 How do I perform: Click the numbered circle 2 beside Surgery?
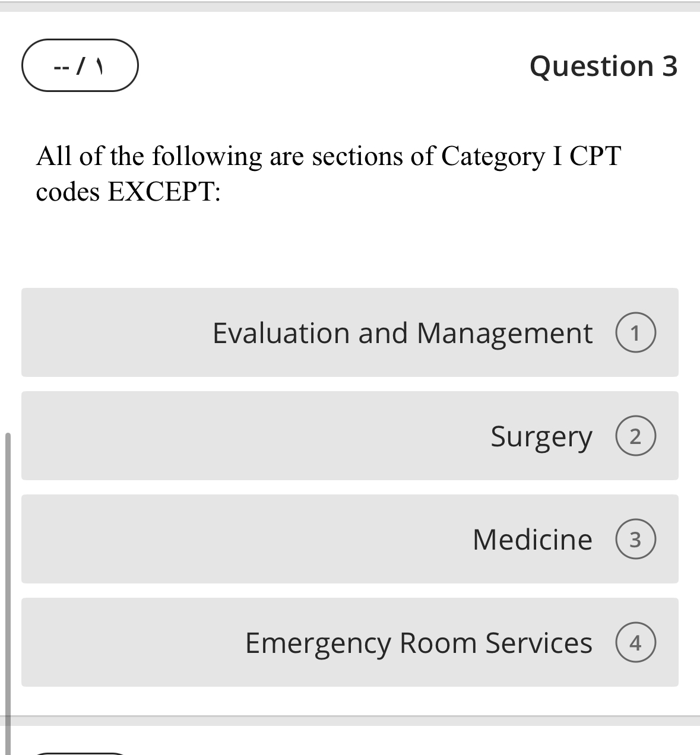pos(635,435)
